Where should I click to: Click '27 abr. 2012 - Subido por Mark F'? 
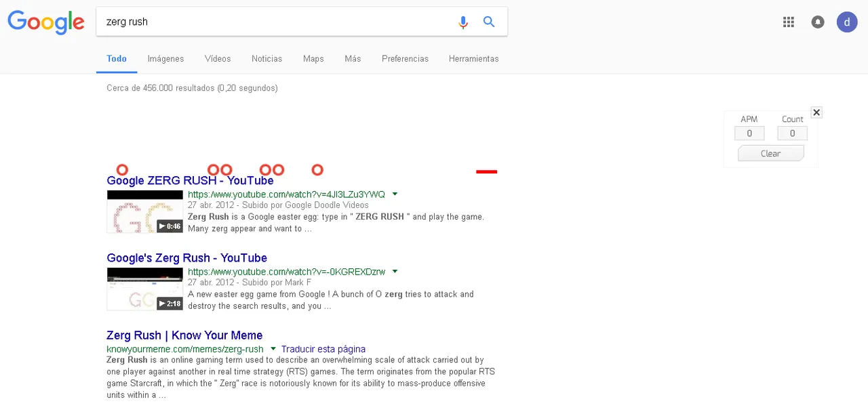click(250, 283)
